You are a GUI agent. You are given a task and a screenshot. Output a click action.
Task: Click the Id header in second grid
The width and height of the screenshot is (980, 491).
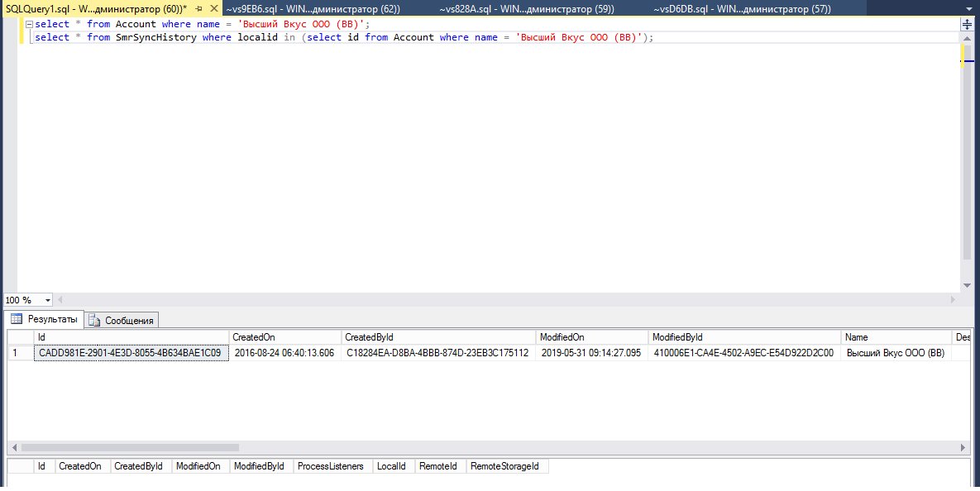pos(45,466)
